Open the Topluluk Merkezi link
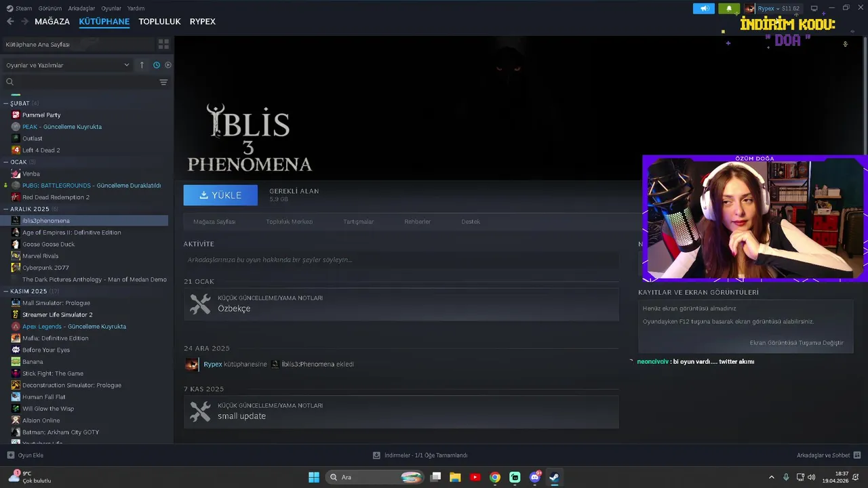868x488 pixels. pos(289,222)
